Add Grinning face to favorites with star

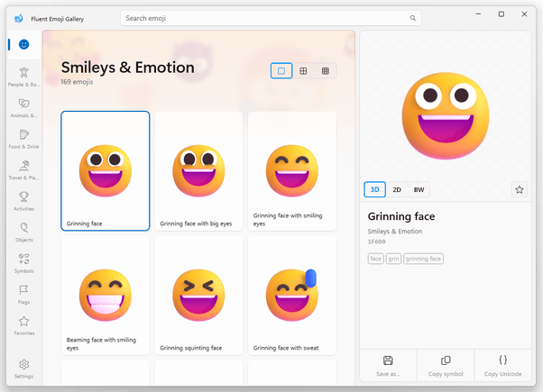tap(520, 189)
